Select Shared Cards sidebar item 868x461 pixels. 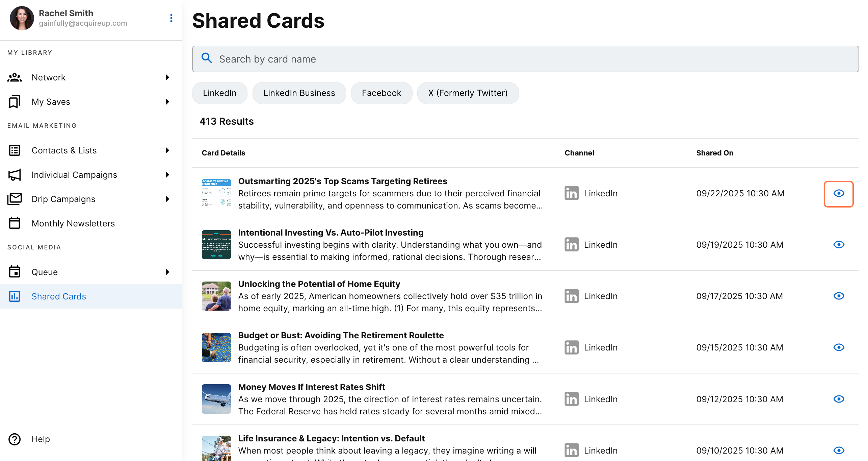pos(59,296)
